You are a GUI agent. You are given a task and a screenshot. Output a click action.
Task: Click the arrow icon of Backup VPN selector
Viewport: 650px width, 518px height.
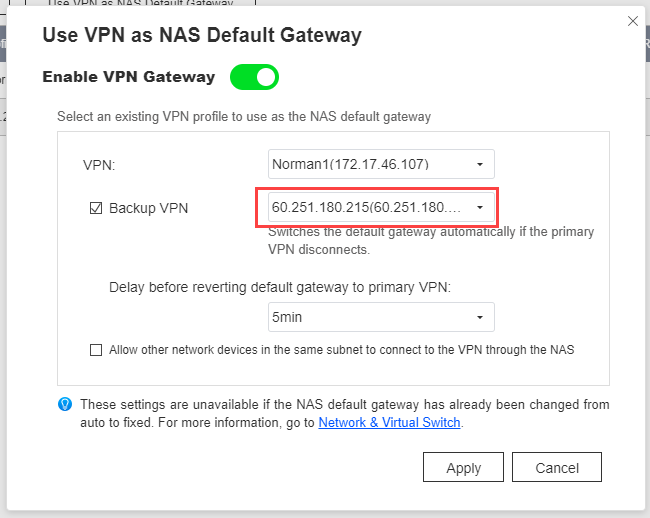click(x=480, y=207)
